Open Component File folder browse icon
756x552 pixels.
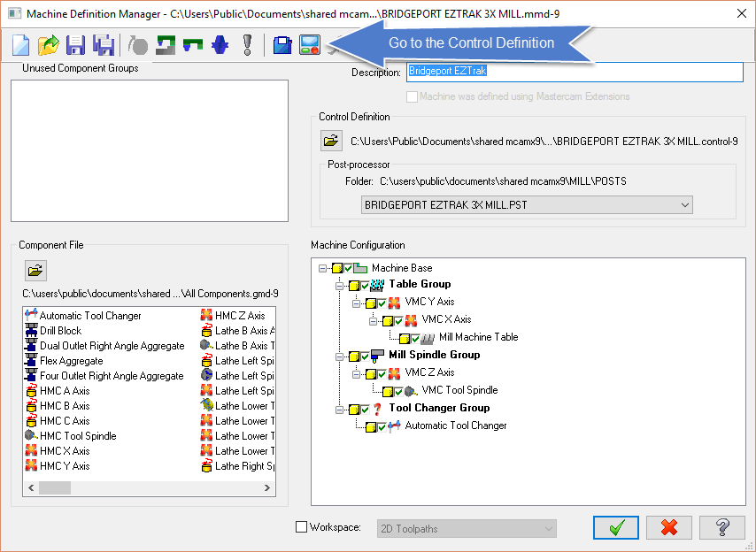35,271
